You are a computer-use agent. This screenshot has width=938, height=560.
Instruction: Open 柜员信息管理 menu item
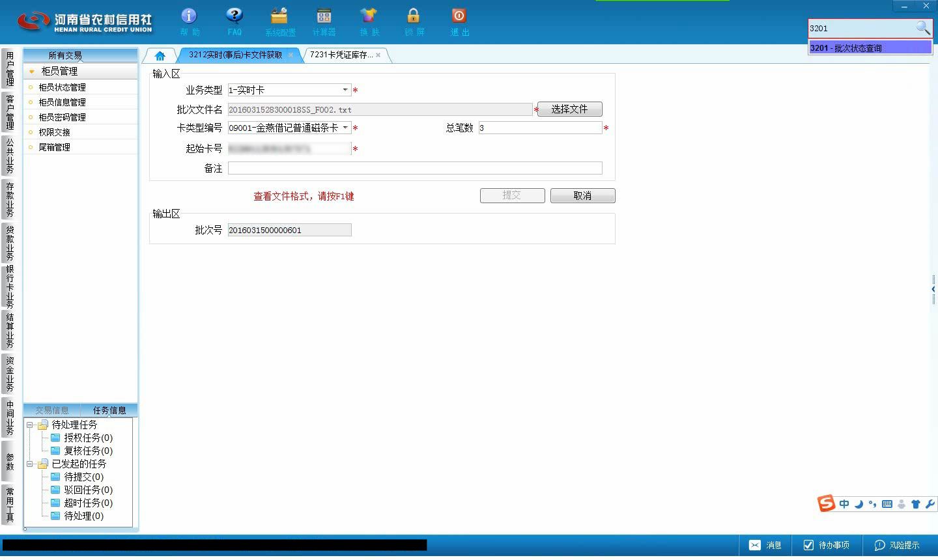click(62, 102)
